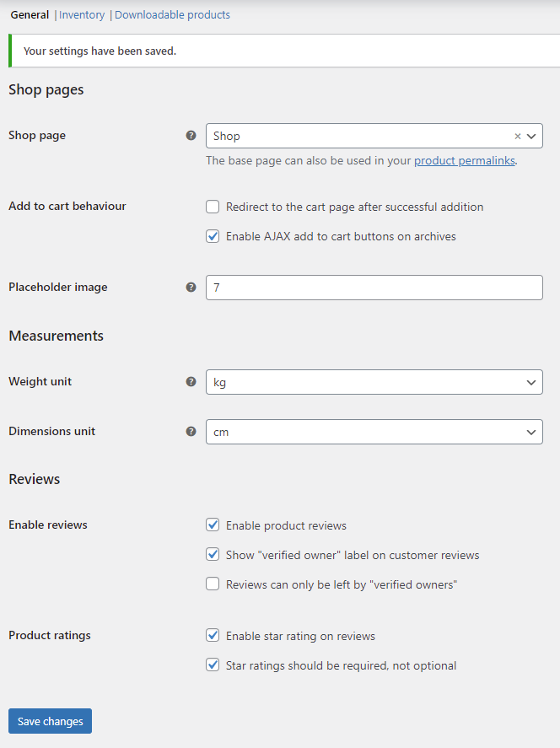Open the Weight unit kg dropdown

pos(374,382)
